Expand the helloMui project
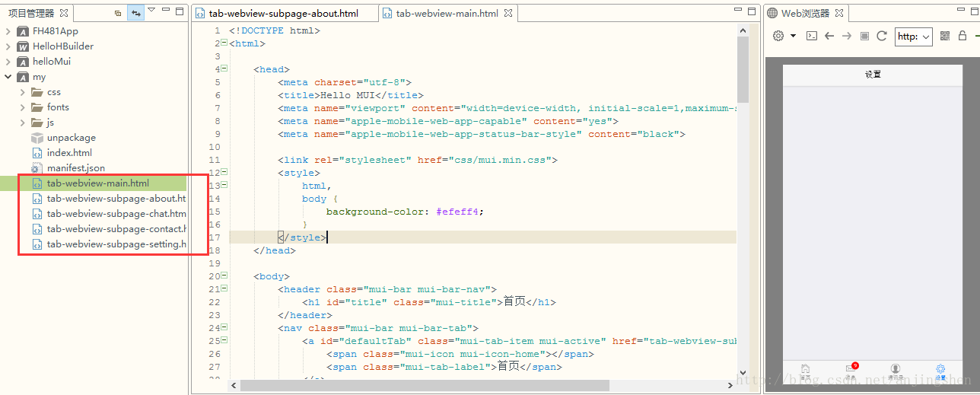The width and height of the screenshot is (980, 395). point(8,62)
